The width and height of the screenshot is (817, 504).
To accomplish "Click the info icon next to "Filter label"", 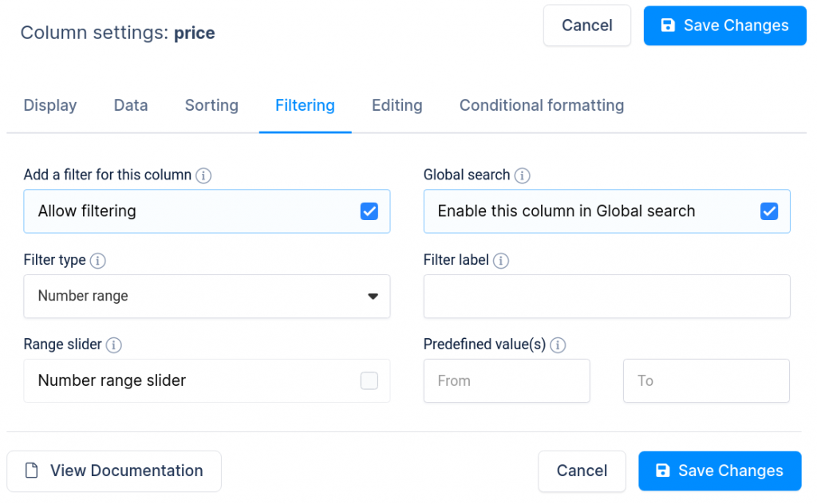I will click(502, 260).
